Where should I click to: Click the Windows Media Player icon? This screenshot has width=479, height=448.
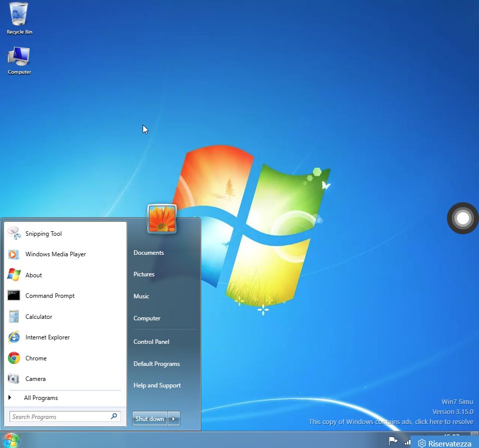[x=14, y=254]
